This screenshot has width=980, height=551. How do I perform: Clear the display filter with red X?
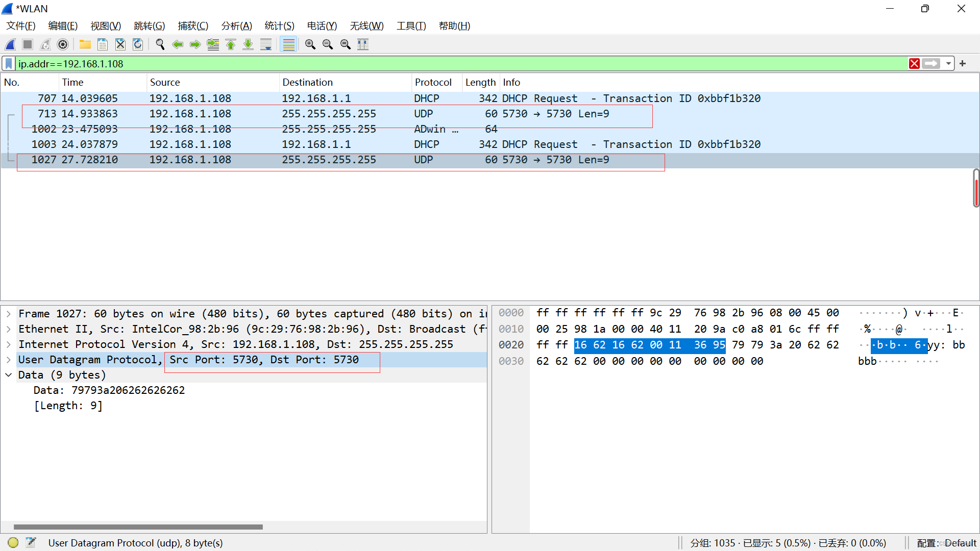[914, 64]
